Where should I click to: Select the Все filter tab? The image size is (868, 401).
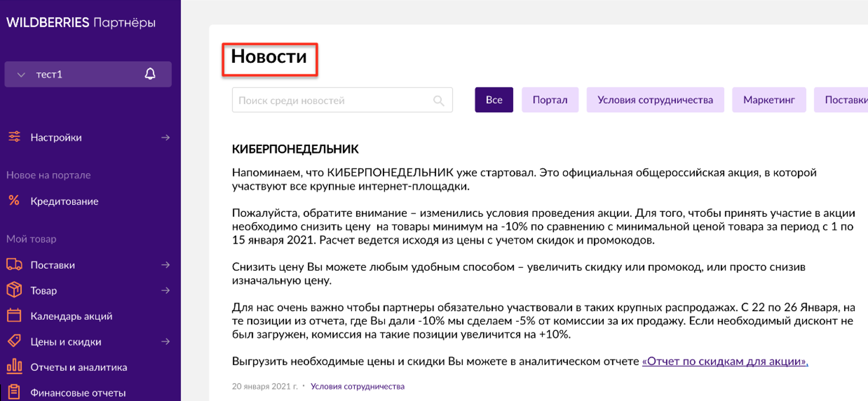[494, 100]
